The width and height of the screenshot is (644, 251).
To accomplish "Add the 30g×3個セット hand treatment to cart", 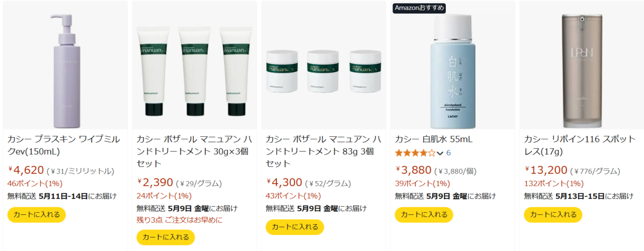I will 166,237.
